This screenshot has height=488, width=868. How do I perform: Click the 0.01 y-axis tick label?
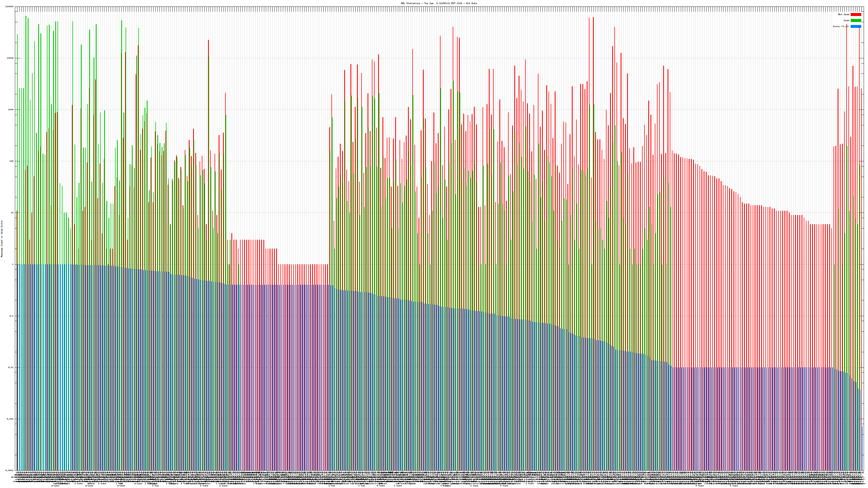tap(11, 367)
